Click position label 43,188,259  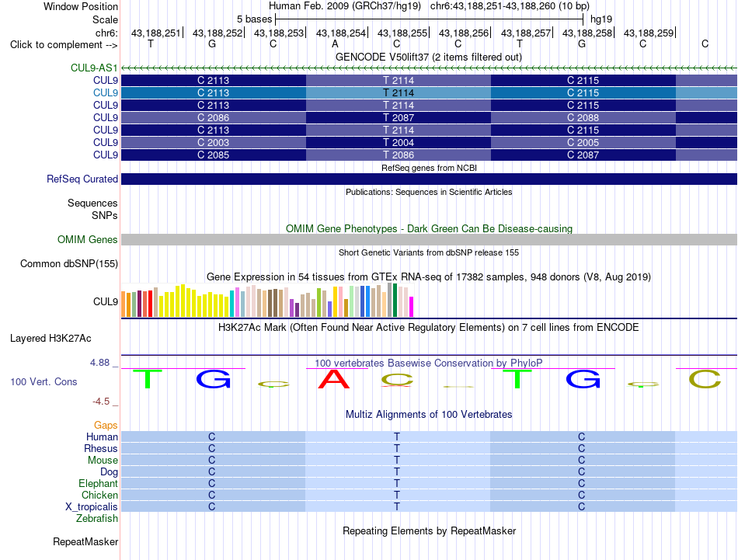point(649,33)
